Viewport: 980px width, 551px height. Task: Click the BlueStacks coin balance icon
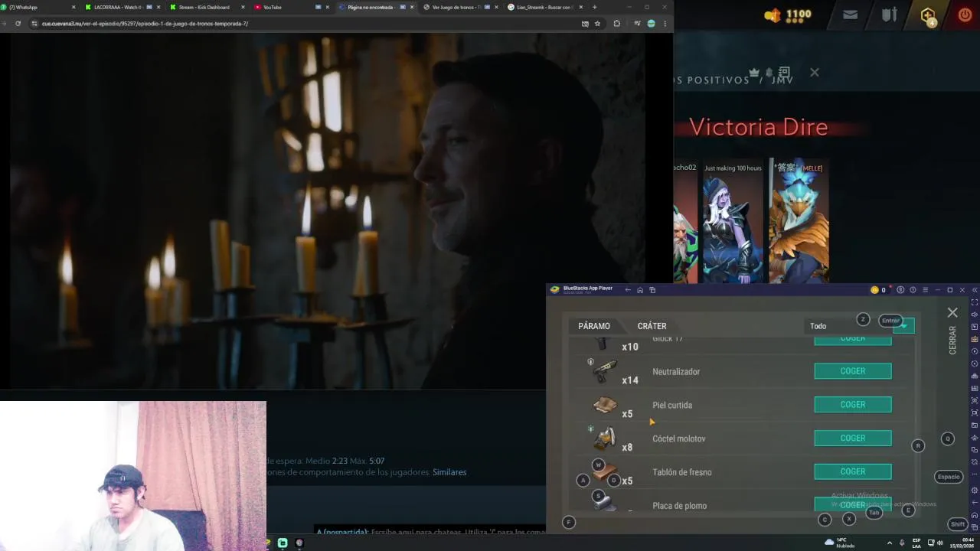pos(874,290)
